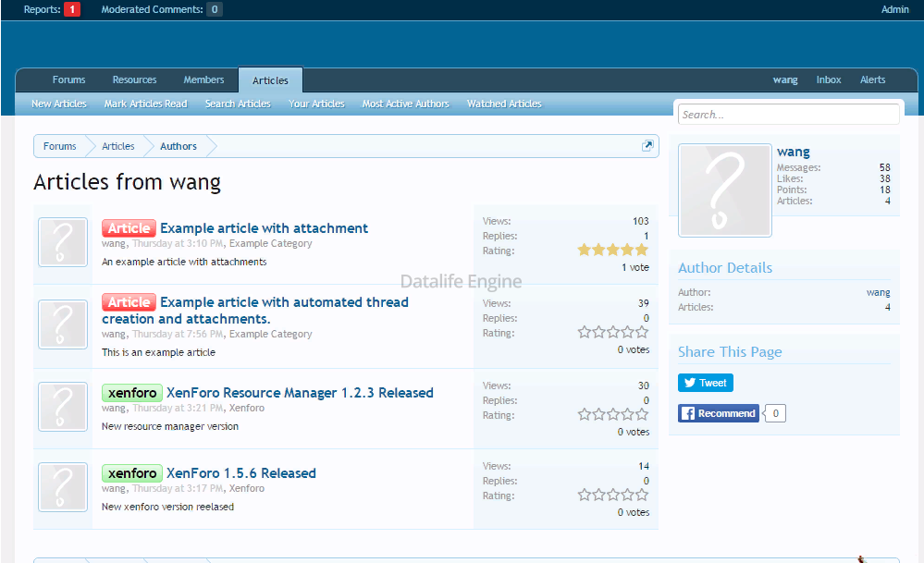
Task: Open the Alerts menu
Action: pos(872,80)
